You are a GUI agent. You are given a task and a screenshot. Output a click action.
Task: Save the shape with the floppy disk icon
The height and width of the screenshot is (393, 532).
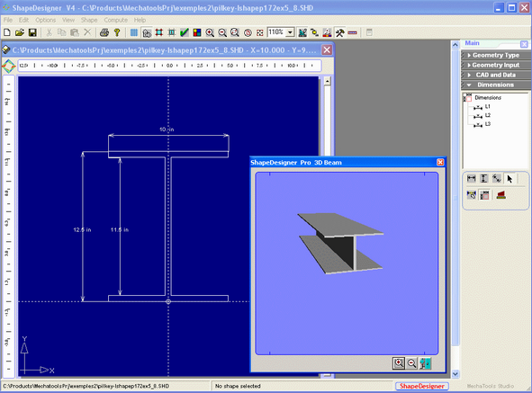(x=32, y=32)
